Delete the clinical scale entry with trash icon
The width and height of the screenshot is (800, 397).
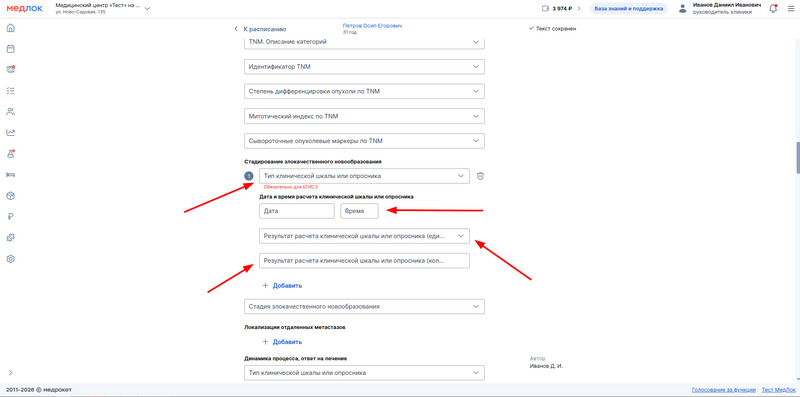click(480, 176)
